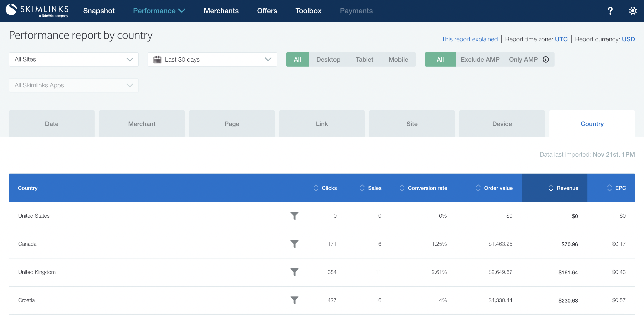Filter by Canada funnel icon
The height and width of the screenshot is (315, 644).
[x=294, y=244]
